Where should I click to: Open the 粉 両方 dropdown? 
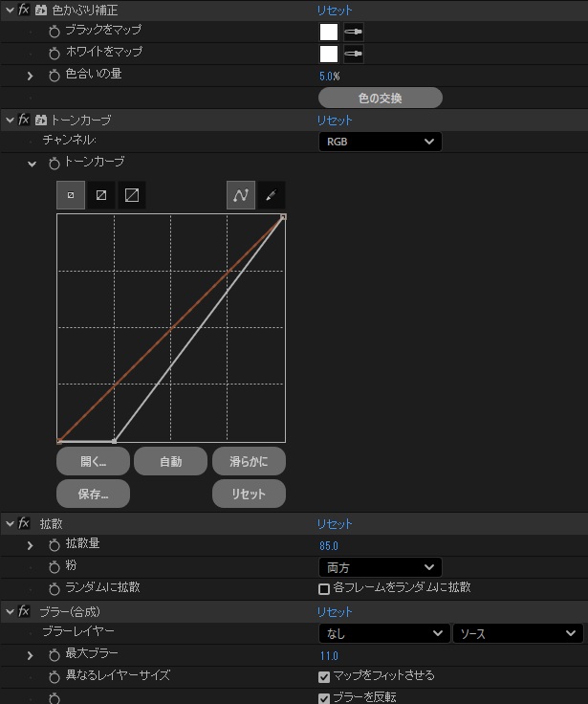380,567
